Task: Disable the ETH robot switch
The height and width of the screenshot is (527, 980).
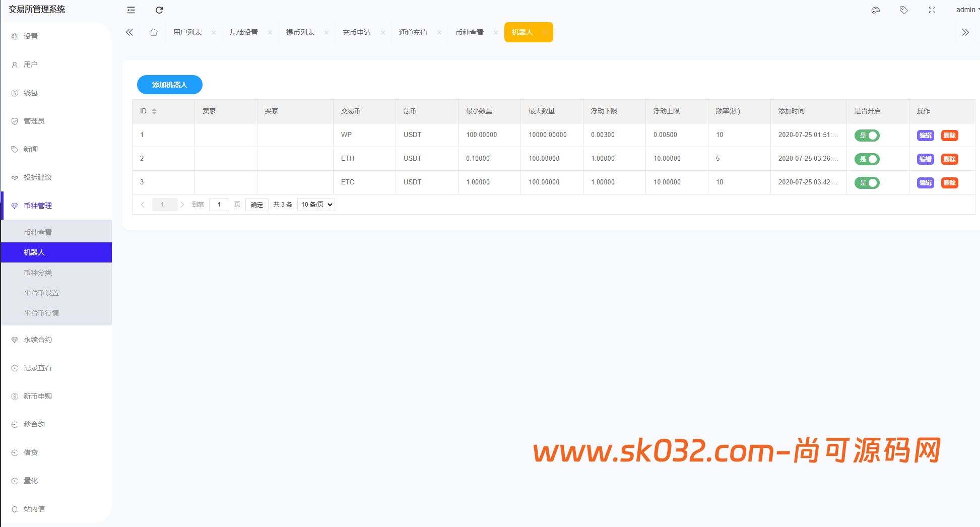Action: pos(867,159)
